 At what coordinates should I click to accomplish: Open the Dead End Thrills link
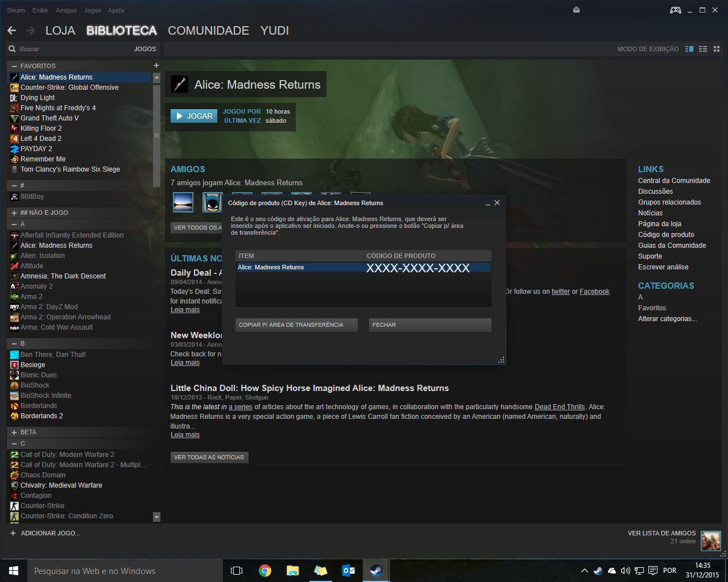click(x=560, y=407)
